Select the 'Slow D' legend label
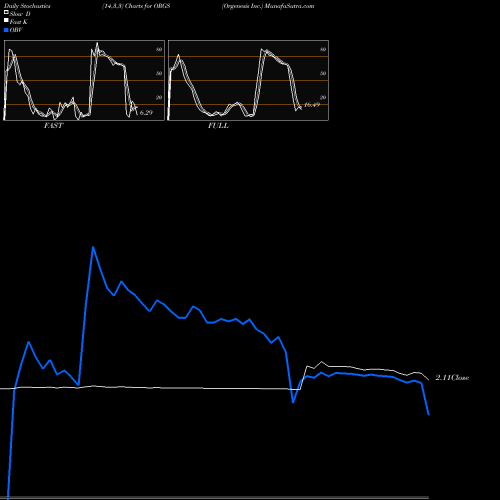 (x=20, y=14)
